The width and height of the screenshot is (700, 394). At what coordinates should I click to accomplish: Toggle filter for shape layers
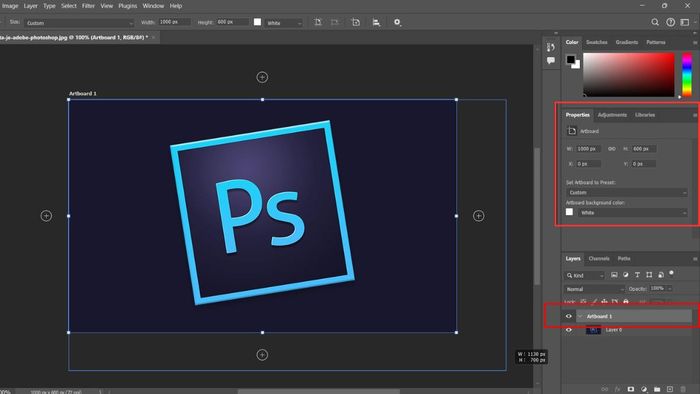(649, 275)
